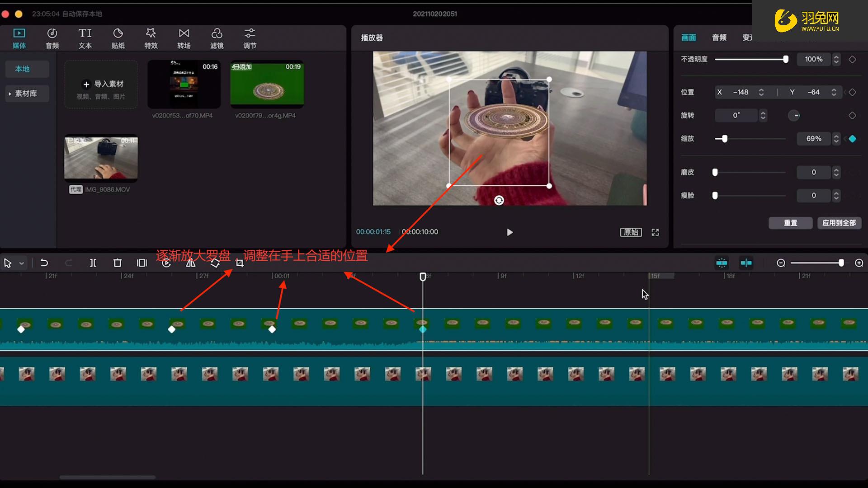Play the preview in the player
The height and width of the screenshot is (488, 868).
509,232
